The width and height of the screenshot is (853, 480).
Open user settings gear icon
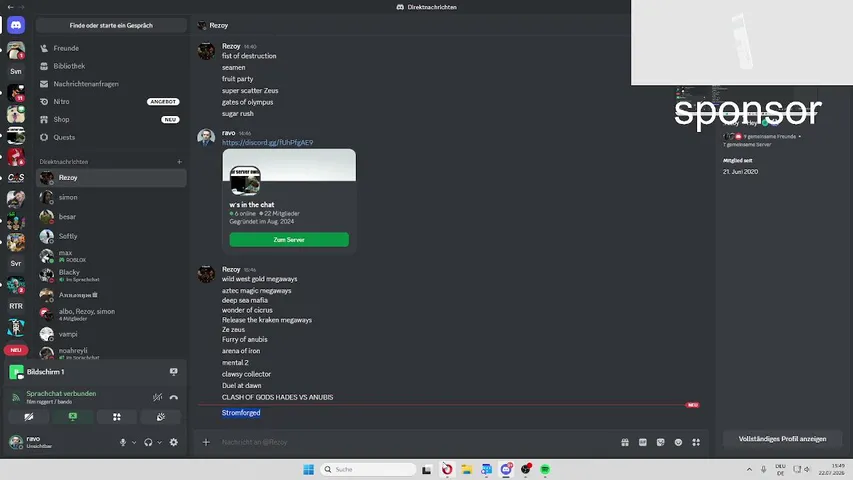tap(174, 442)
